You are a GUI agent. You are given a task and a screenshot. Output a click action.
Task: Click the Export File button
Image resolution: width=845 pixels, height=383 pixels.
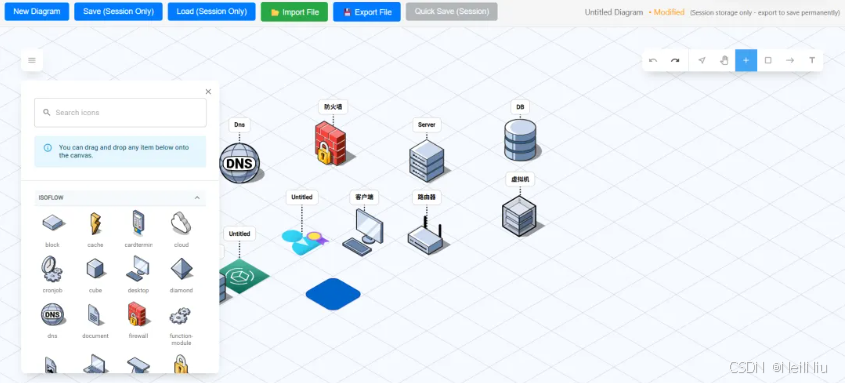(x=366, y=12)
